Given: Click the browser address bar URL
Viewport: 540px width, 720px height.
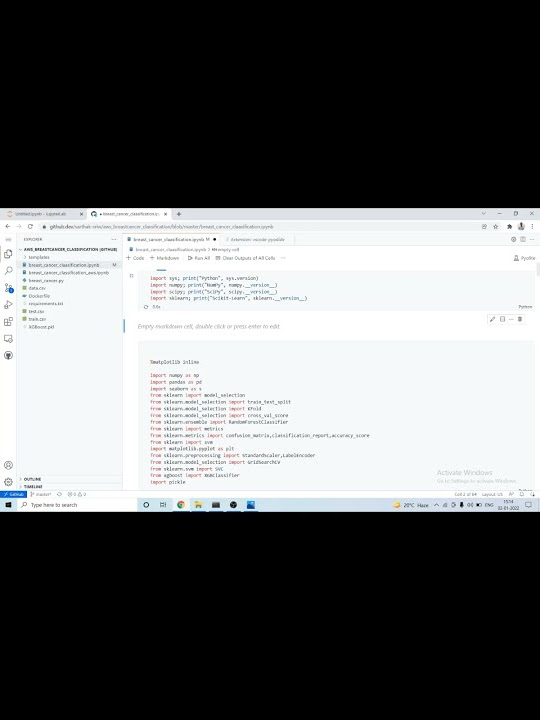Looking at the screenshot, I should pyautogui.click(x=162, y=226).
